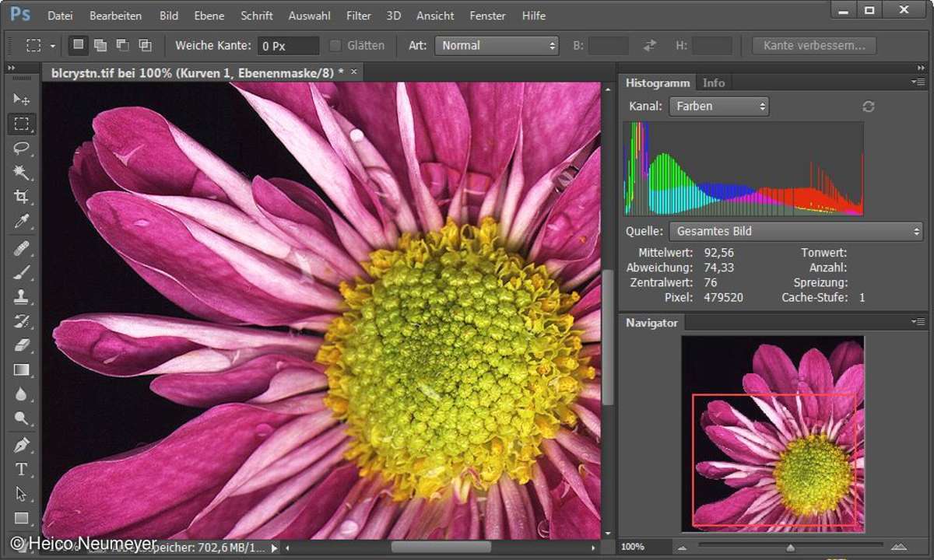The width and height of the screenshot is (934, 560).
Task: Click the Kante verbessern button
Action: click(x=814, y=45)
